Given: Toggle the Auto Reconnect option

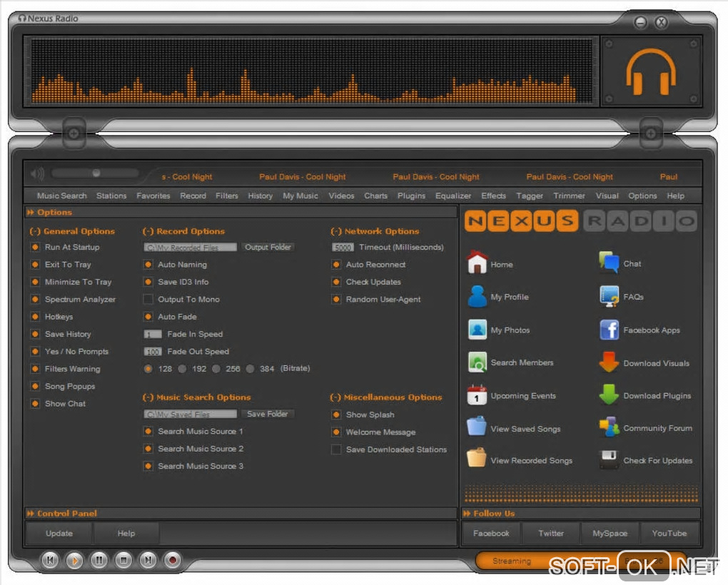Looking at the screenshot, I should point(336,265).
